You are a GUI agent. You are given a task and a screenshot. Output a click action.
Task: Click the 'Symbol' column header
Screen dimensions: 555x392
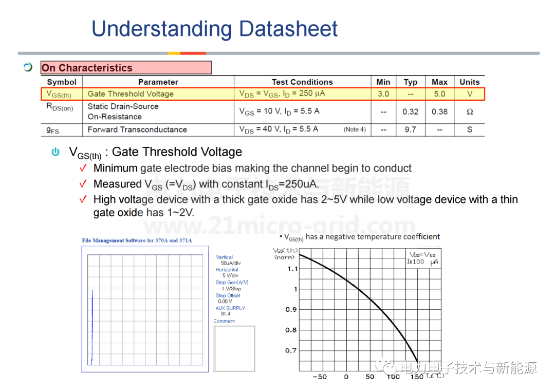point(62,82)
